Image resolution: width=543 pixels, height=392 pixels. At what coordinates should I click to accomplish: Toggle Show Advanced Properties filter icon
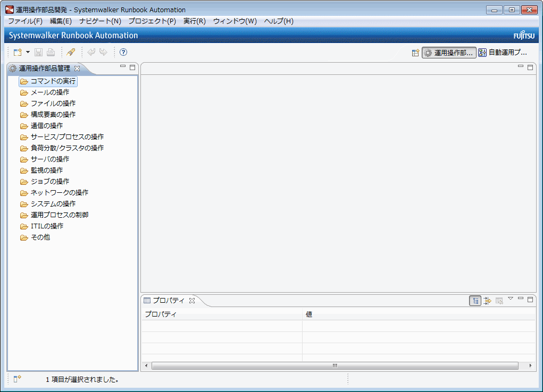pyautogui.click(x=487, y=301)
